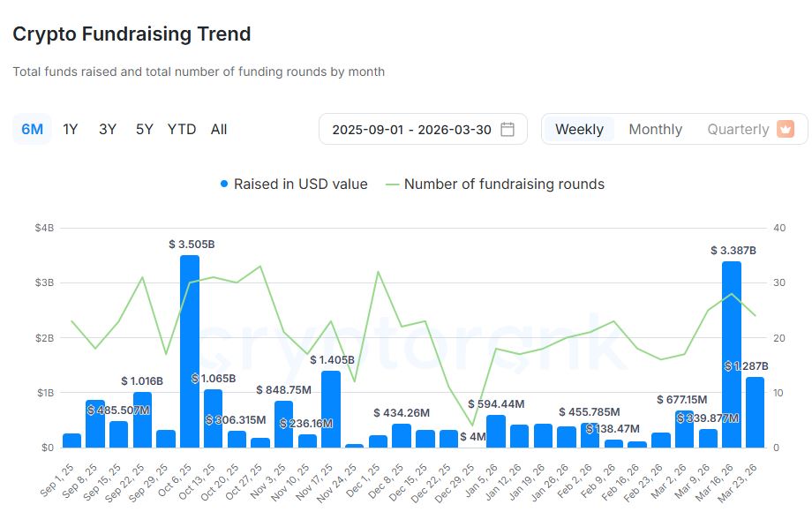Click the crown premium icon beside Quarterly

(x=786, y=129)
